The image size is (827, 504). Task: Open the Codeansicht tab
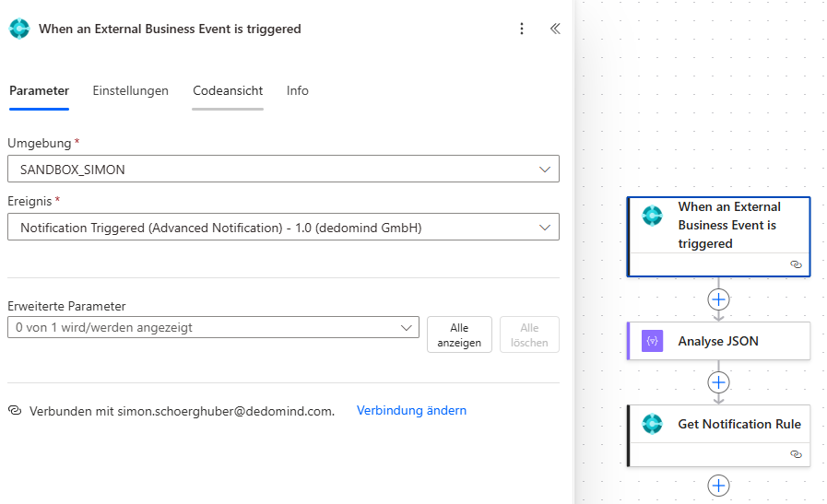(x=228, y=90)
